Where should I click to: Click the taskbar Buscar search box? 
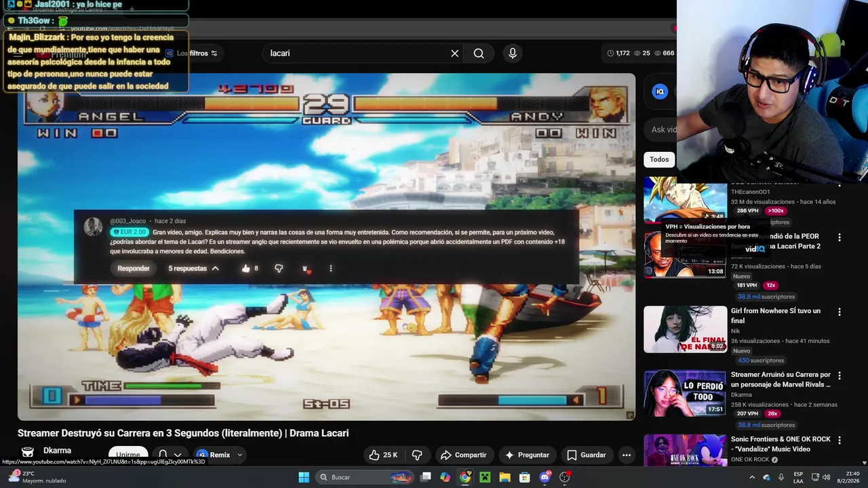pos(366,477)
